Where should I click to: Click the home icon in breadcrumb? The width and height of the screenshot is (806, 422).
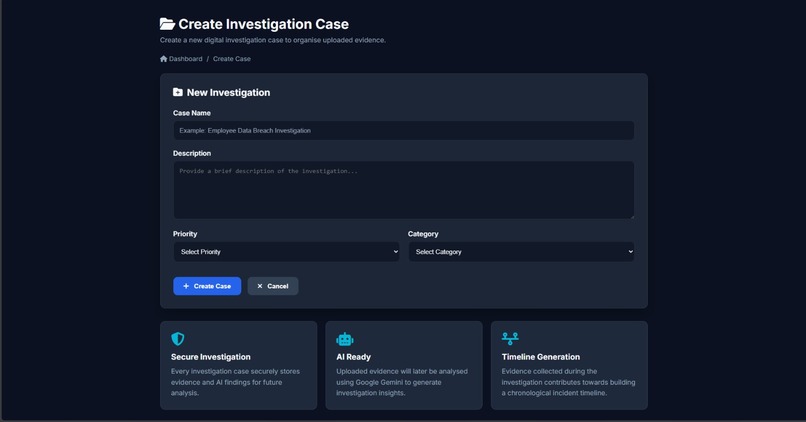(163, 59)
